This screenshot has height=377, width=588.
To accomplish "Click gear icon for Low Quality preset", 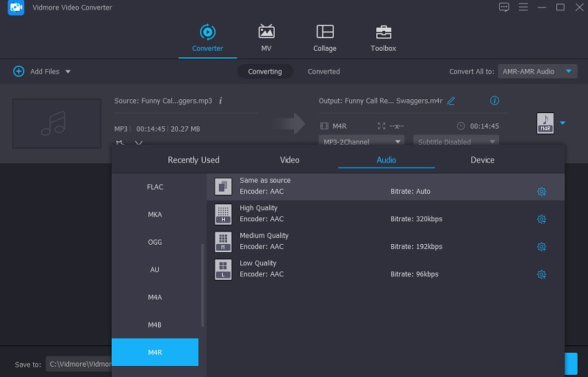I will [x=542, y=274].
